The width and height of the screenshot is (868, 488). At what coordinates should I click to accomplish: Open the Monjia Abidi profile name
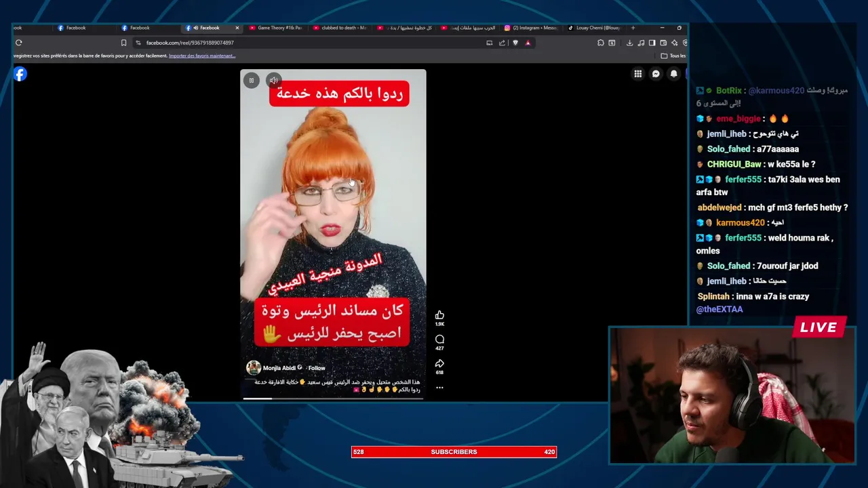pyautogui.click(x=279, y=368)
